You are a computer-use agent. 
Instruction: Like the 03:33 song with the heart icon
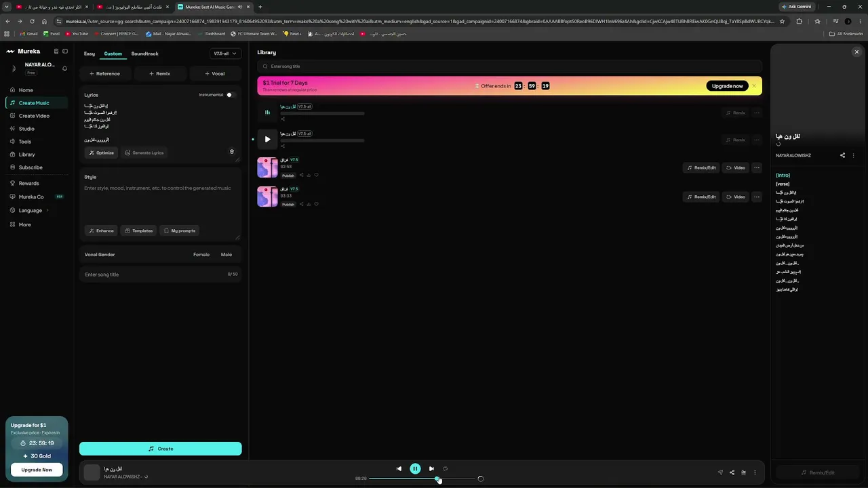[316, 204]
